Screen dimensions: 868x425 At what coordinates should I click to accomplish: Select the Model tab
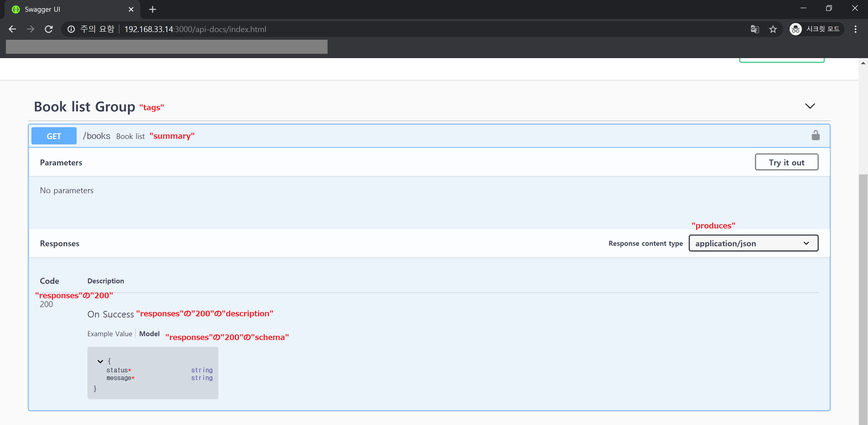[149, 334]
